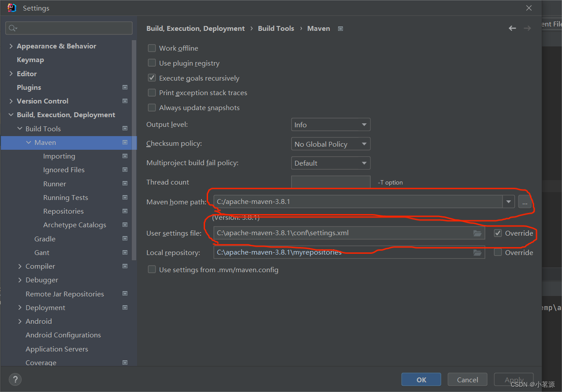Viewport: 562px width, 392px height.
Task: Uncheck Override for User settings file
Action: tap(498, 233)
